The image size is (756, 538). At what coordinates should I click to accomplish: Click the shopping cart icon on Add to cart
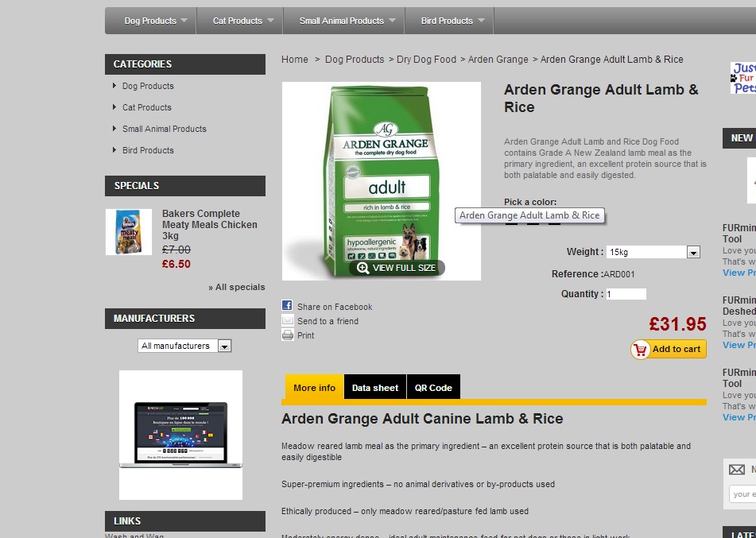pos(640,350)
